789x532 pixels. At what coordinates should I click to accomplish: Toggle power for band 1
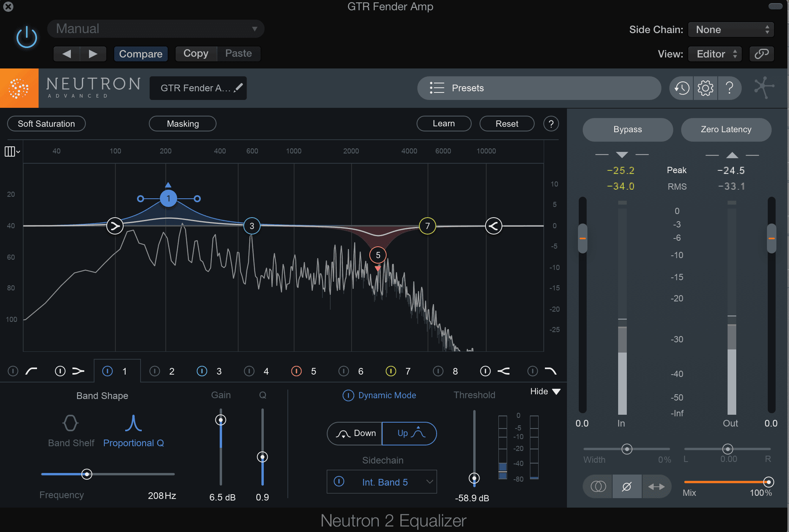tap(107, 371)
